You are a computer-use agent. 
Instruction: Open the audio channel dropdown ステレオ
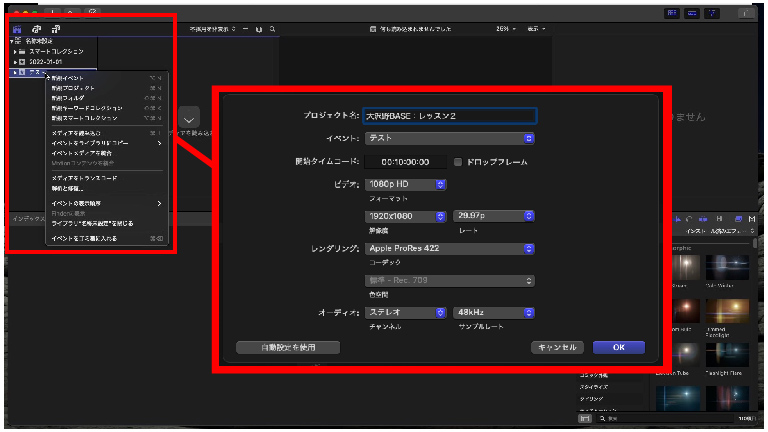pos(406,312)
